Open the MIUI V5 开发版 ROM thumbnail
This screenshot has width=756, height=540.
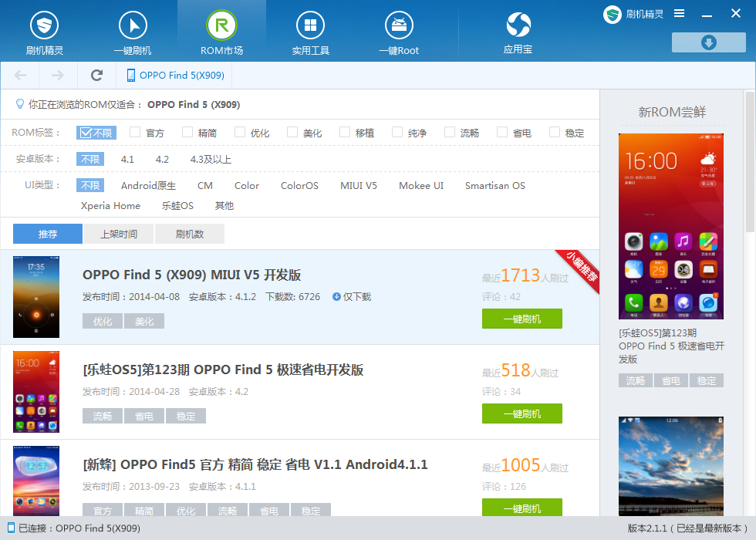click(36, 297)
